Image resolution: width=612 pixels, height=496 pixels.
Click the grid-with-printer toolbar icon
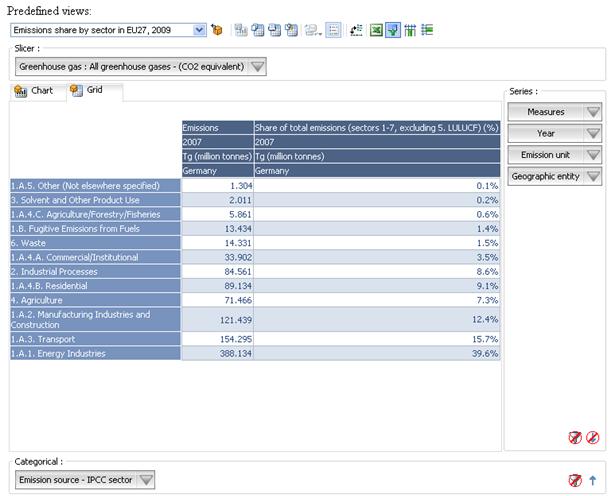point(275,30)
